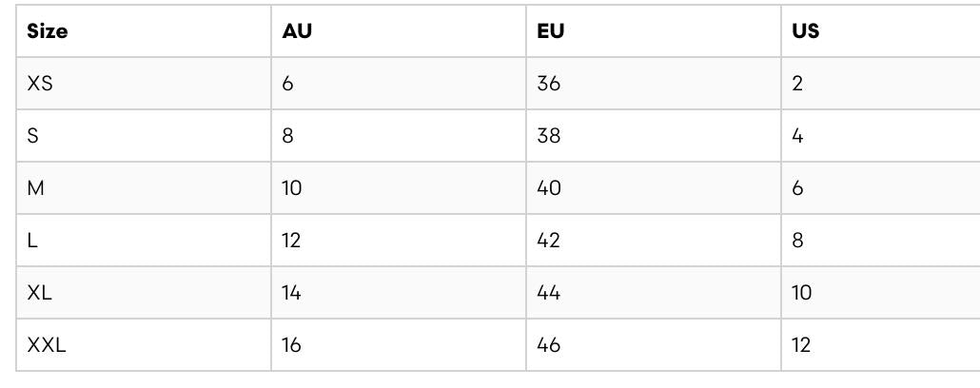Select the XL size cell

coord(144,293)
